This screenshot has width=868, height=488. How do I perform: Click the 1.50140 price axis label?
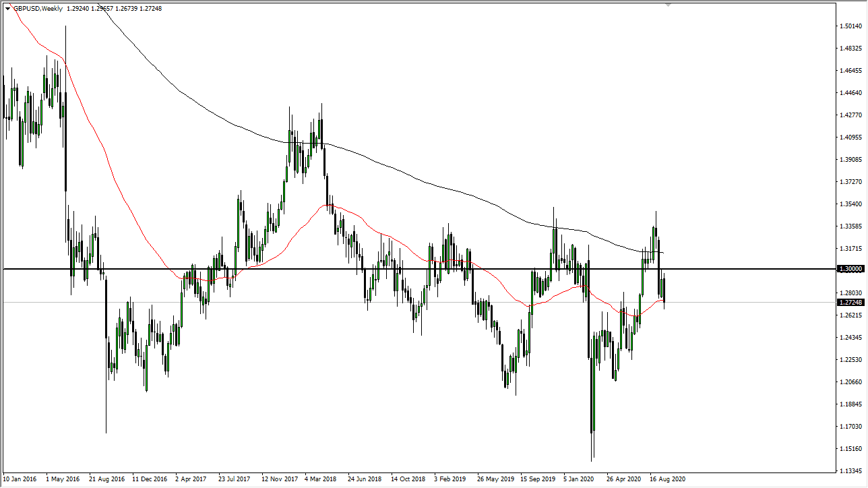tap(850, 24)
